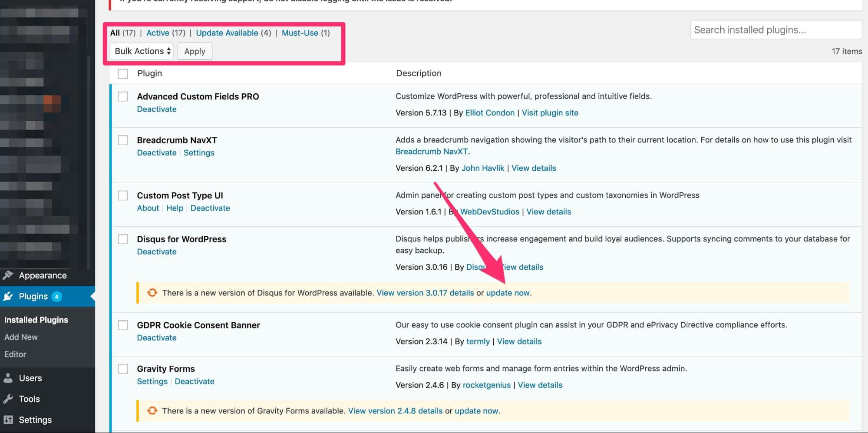Click update now for Disqus
Viewport: 868px width, 433px height.
coord(508,293)
